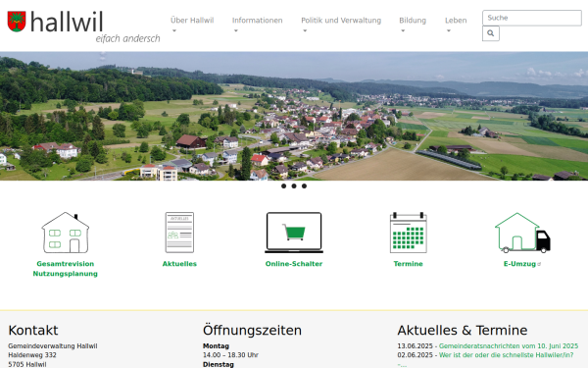
Task: Click the Montag opening hours heading
Action: (x=216, y=345)
